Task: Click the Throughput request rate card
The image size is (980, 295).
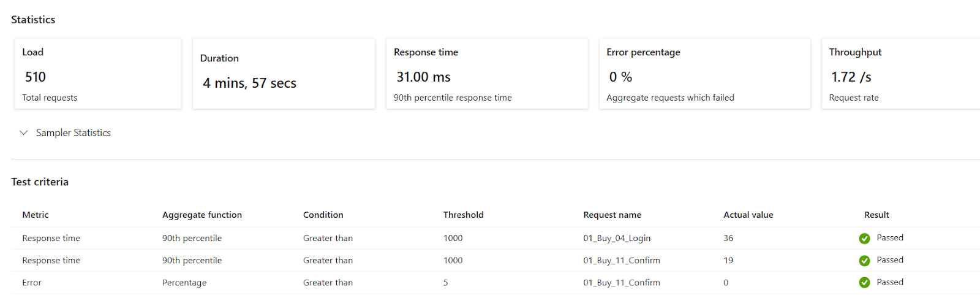Action: tap(901, 74)
